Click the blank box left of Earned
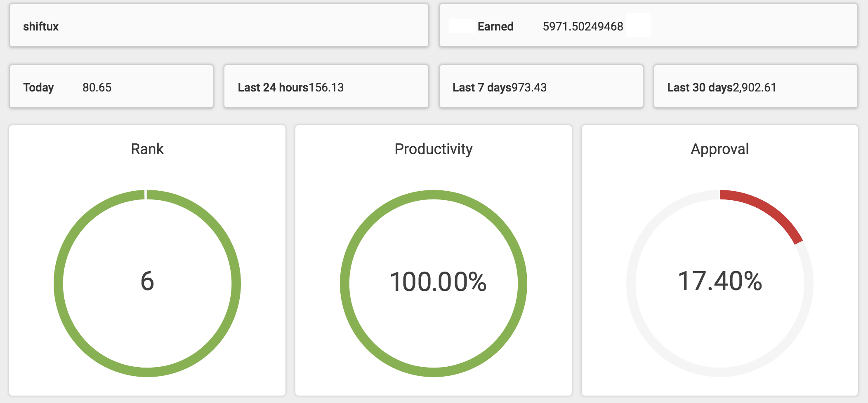 pos(462,26)
